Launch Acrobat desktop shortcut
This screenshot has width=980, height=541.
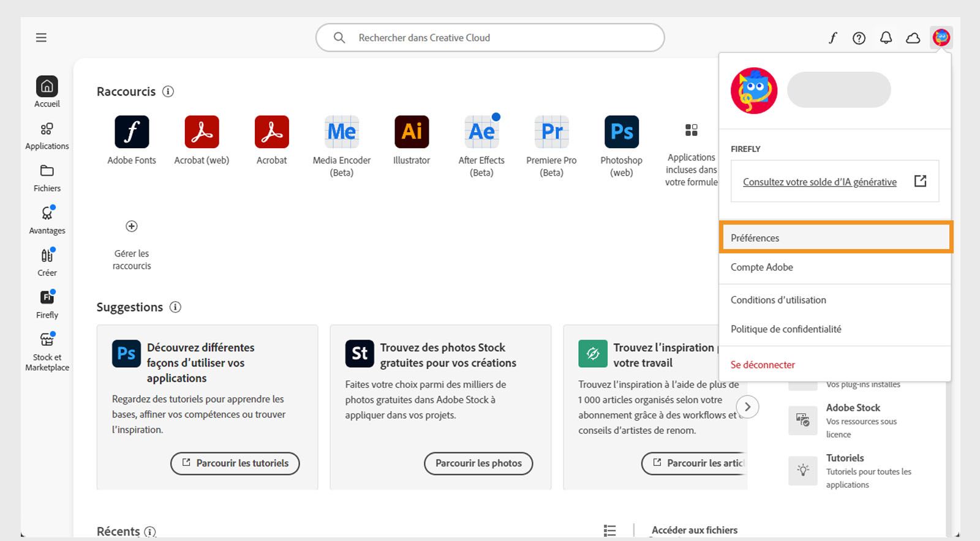(271, 140)
